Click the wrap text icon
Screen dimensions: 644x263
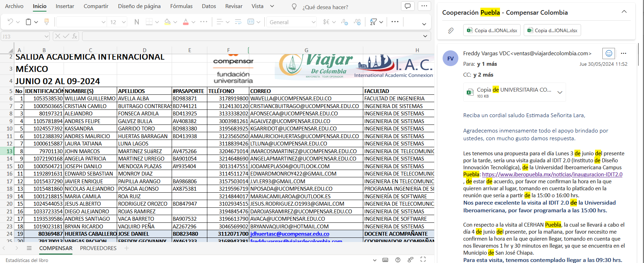coord(238,22)
